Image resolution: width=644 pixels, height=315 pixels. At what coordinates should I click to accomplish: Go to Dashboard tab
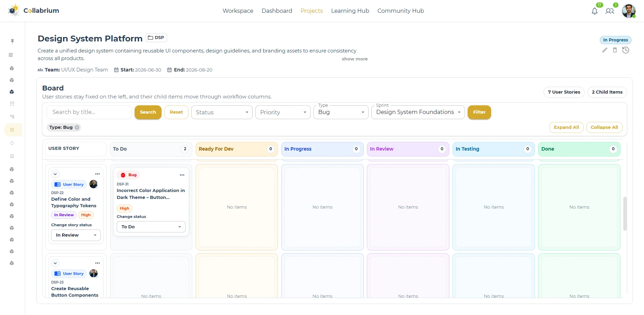point(277,11)
